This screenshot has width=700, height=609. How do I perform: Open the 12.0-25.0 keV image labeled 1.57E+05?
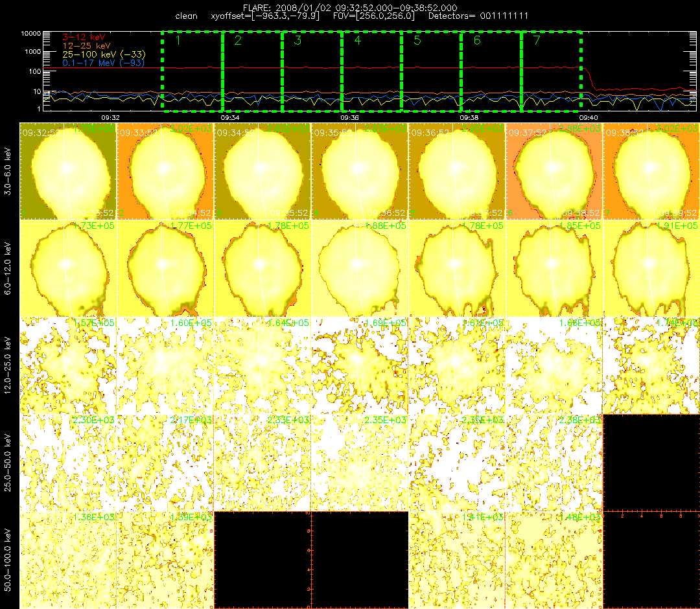coord(68,365)
